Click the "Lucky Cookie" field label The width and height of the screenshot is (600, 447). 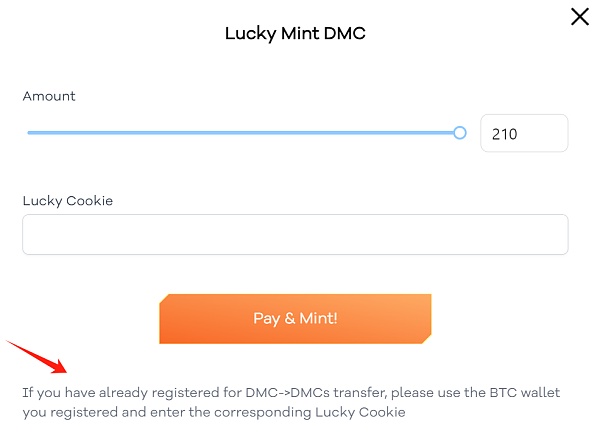point(67,200)
